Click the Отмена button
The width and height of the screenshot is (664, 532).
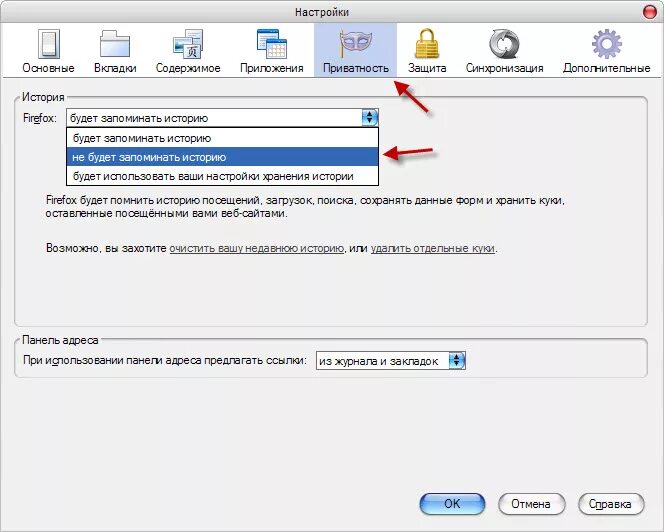pos(531,504)
